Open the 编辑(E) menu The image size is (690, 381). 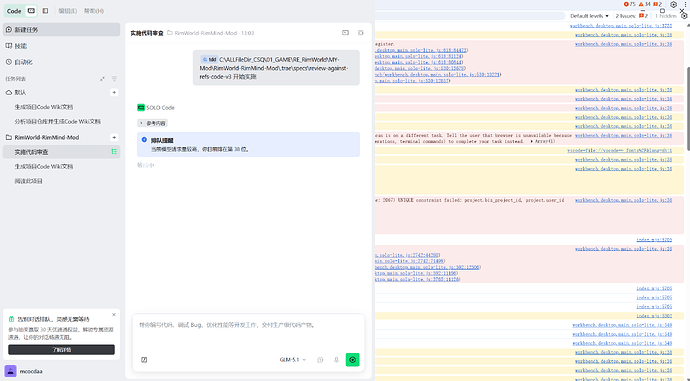pos(67,11)
